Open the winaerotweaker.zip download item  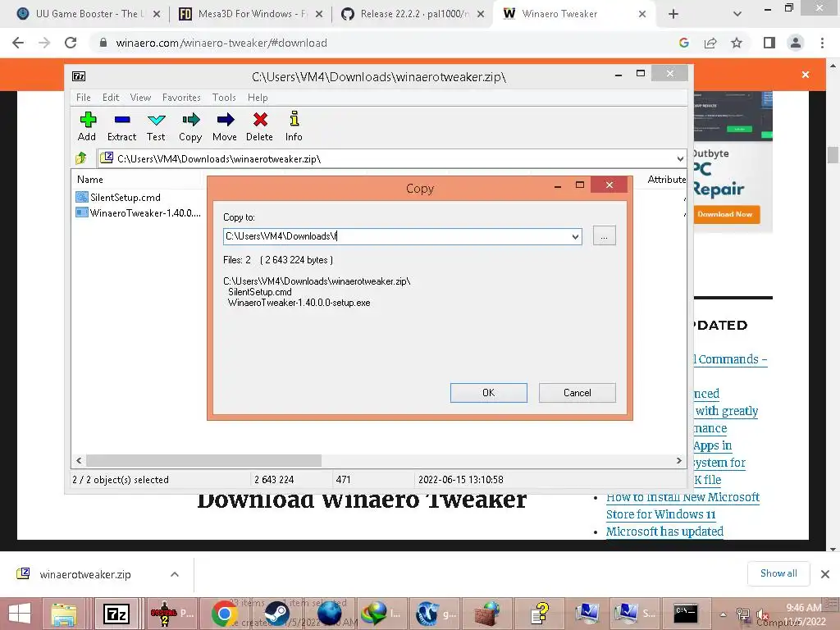coord(85,574)
